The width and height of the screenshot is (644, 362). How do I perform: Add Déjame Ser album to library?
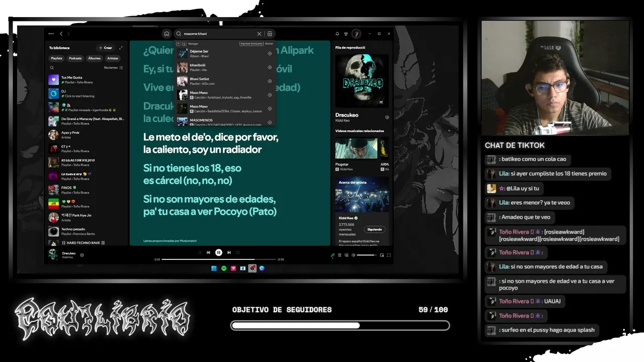pos(270,53)
